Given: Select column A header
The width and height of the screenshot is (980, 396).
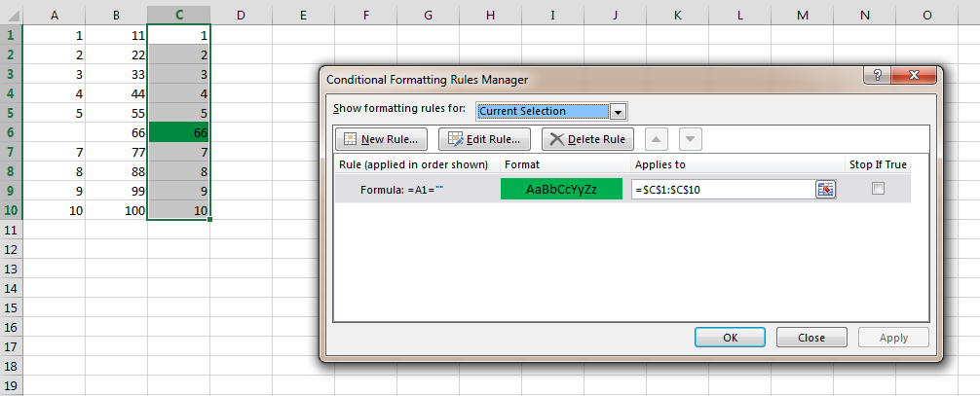Looking at the screenshot, I should 54,16.
